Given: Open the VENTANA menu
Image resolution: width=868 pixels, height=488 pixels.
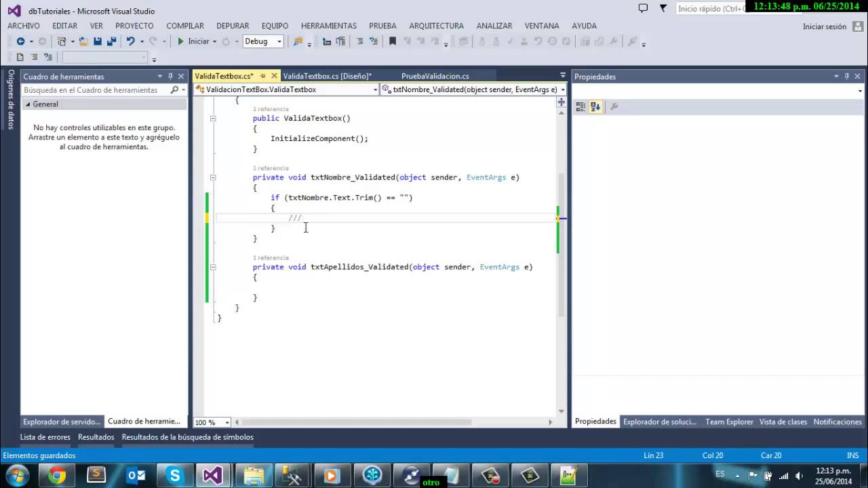Looking at the screenshot, I should tap(542, 26).
